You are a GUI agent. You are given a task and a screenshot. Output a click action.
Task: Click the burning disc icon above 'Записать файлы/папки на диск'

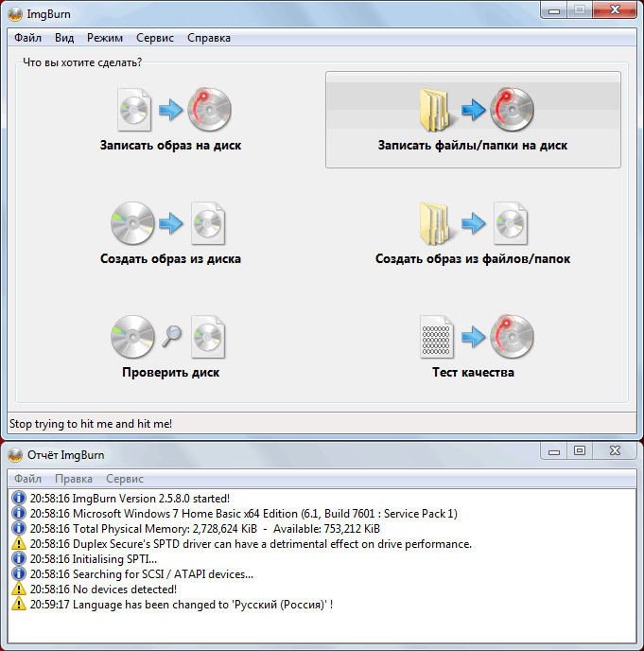(512, 109)
